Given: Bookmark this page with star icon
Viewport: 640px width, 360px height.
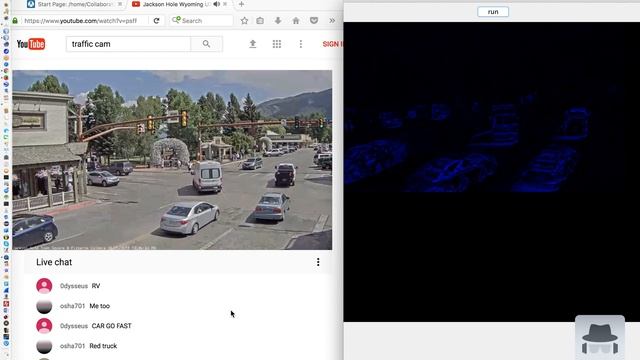Looking at the screenshot, I should coord(244,20).
